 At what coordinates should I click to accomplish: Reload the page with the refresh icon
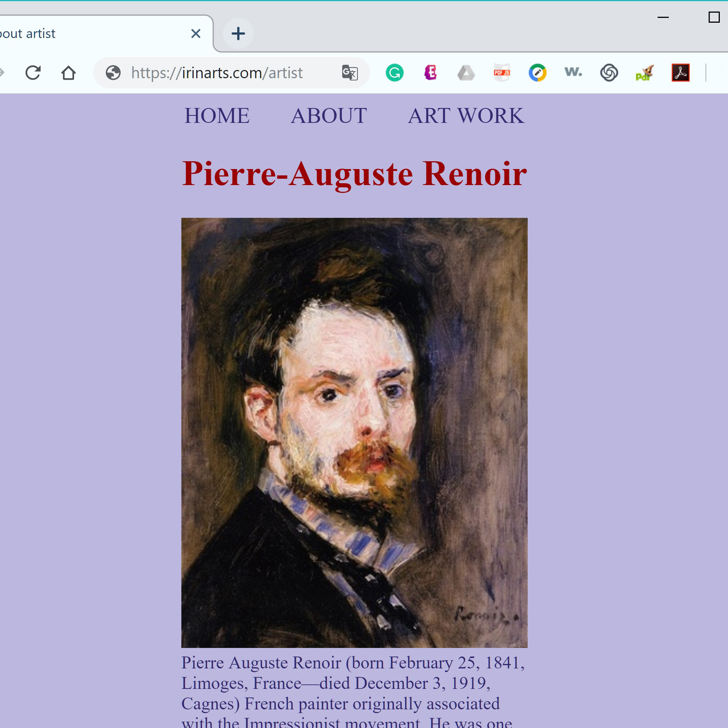[33, 73]
